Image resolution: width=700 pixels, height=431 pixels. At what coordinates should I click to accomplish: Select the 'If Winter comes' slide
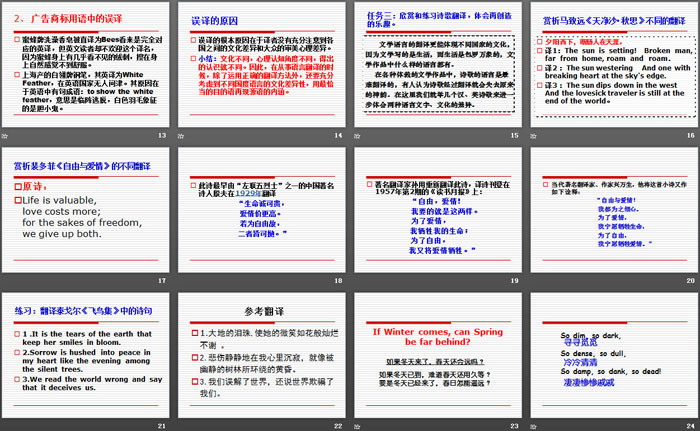[x=438, y=356]
